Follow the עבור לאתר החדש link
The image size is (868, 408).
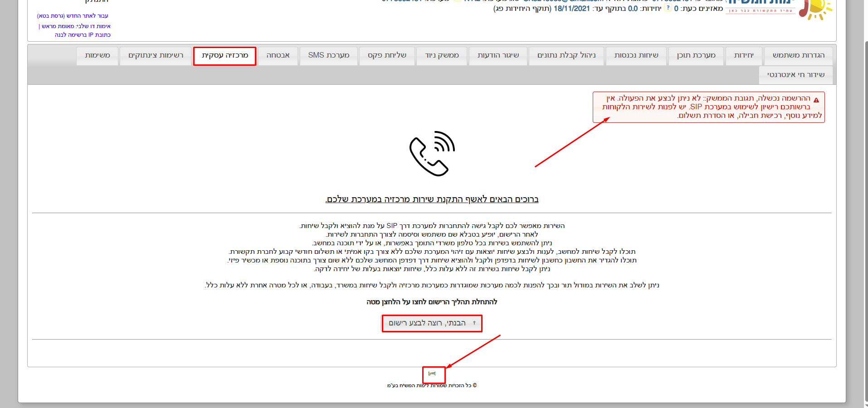73,16
